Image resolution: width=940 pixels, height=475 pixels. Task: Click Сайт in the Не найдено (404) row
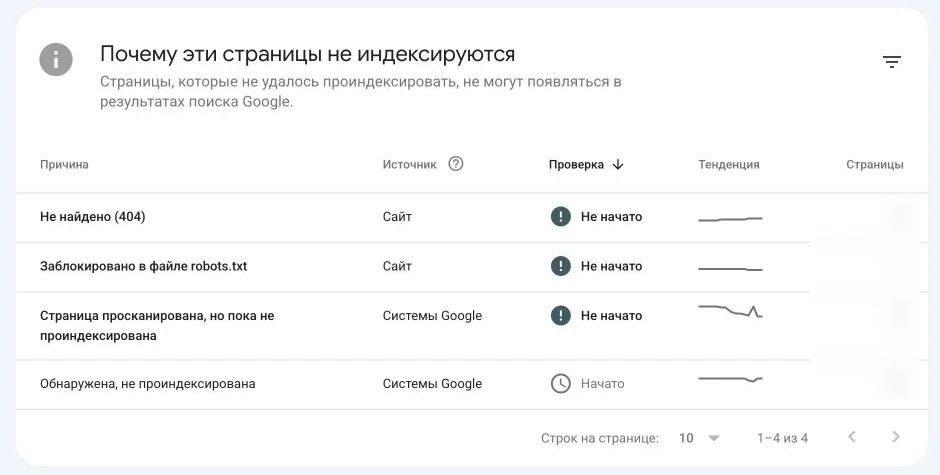coord(397,217)
